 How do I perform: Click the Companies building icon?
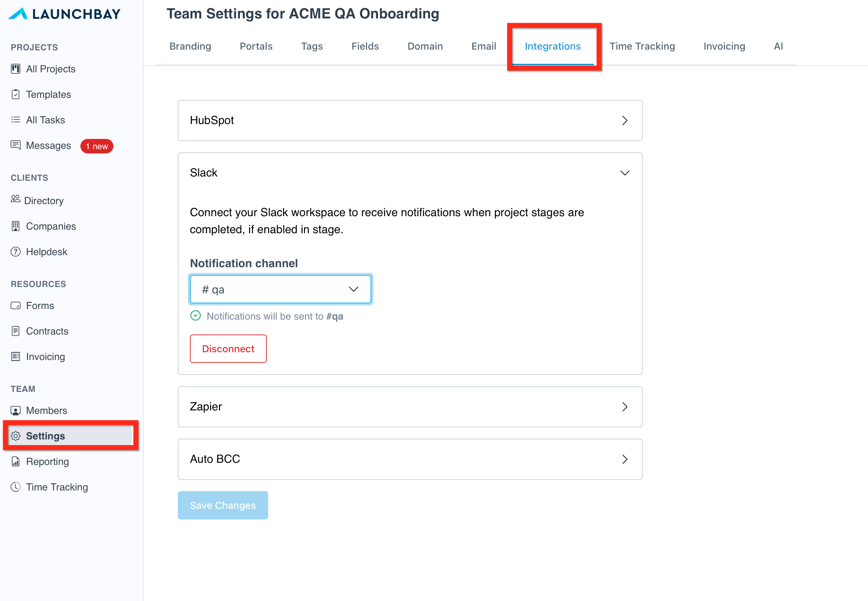tap(16, 226)
